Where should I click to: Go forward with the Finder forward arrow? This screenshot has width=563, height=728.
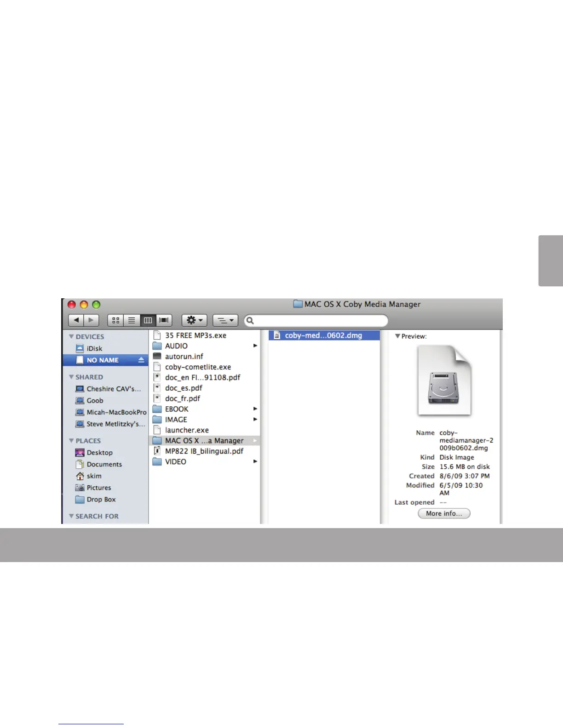[91, 320]
